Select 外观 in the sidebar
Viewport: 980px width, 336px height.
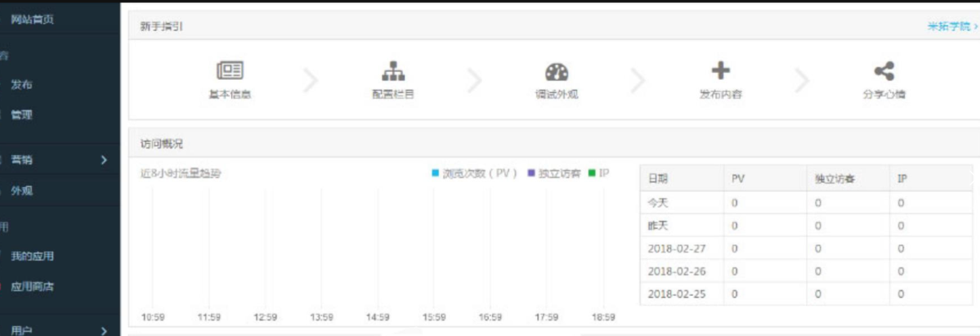click(22, 191)
